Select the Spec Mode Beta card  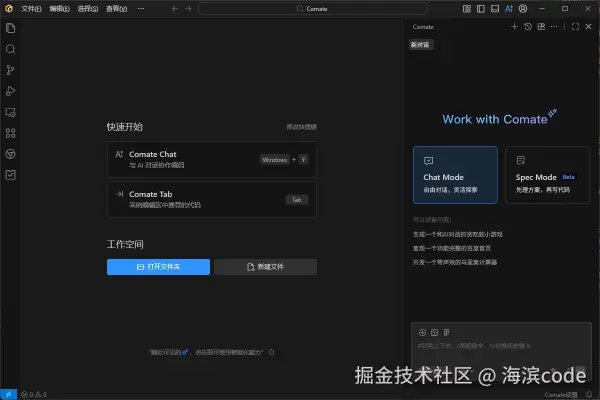tap(547, 175)
